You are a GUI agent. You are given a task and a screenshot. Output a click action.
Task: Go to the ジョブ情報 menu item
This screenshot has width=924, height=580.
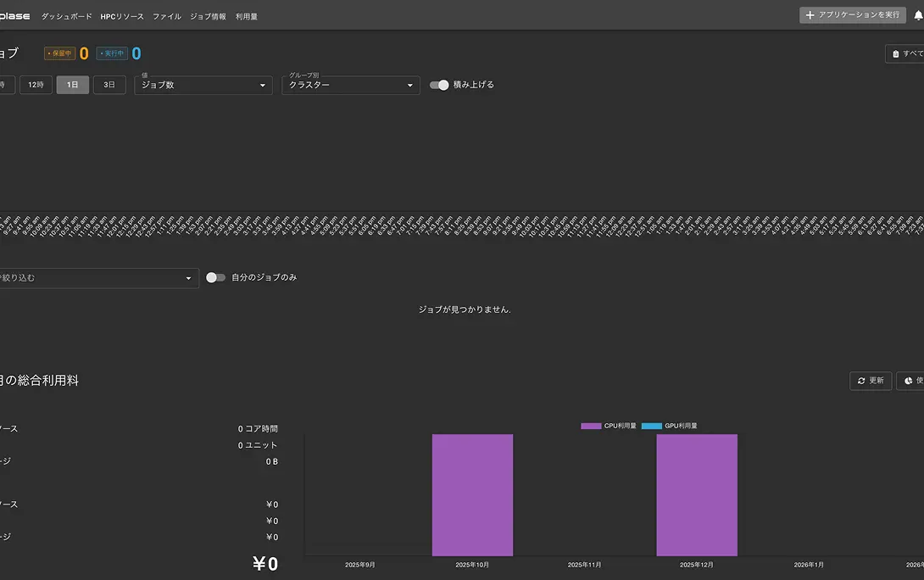tap(208, 16)
